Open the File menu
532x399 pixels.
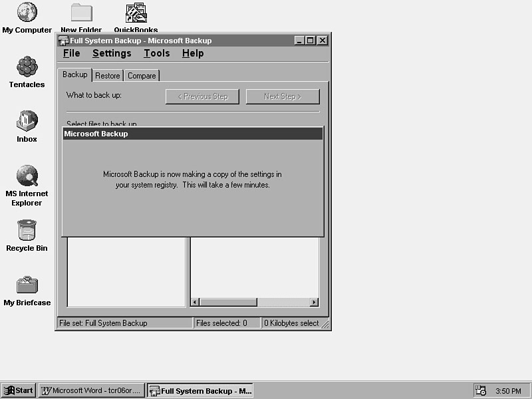pos(71,53)
